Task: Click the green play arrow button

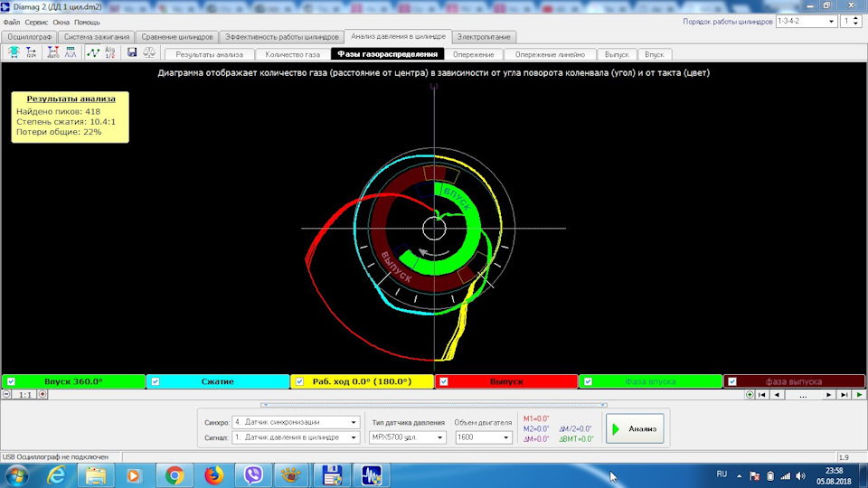Action: [x=859, y=395]
